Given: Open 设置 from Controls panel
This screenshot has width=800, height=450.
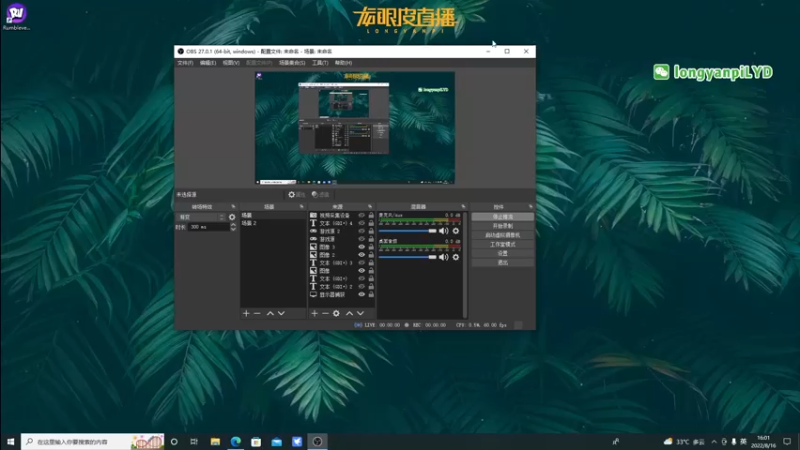Looking at the screenshot, I should coord(503,254).
